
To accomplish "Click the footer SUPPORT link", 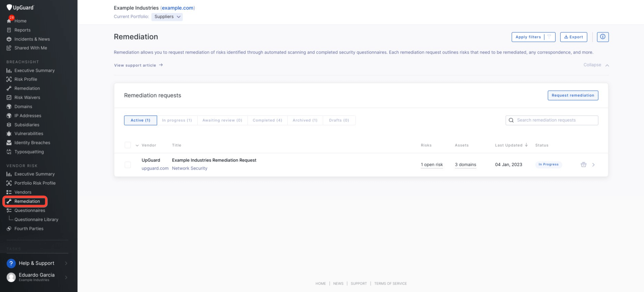I will click(359, 284).
